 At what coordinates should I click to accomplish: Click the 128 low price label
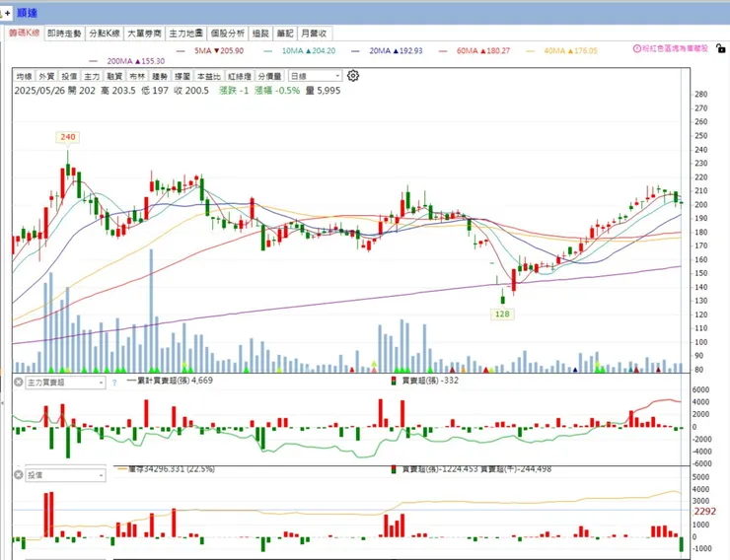tap(502, 314)
